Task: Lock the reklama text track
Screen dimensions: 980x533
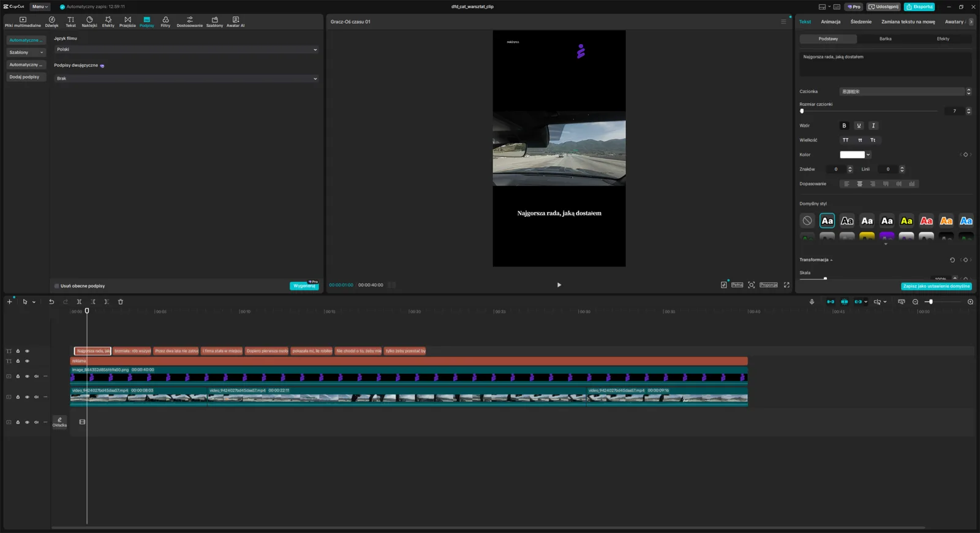Action: tap(18, 361)
